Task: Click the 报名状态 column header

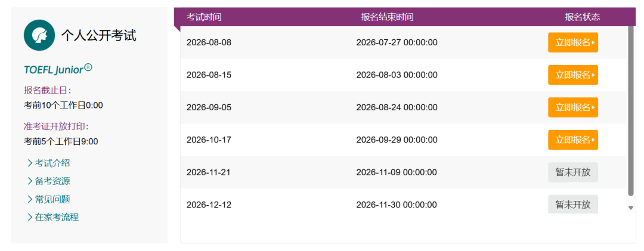Action: point(583,17)
